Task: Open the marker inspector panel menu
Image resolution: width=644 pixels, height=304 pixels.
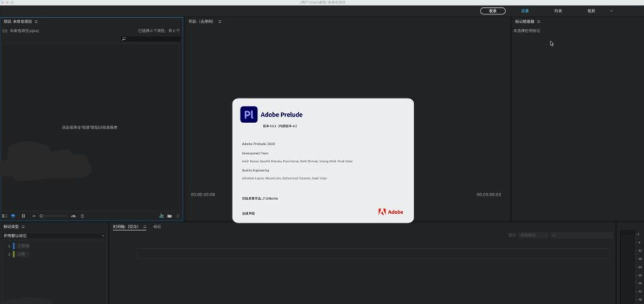Action: pos(539,21)
